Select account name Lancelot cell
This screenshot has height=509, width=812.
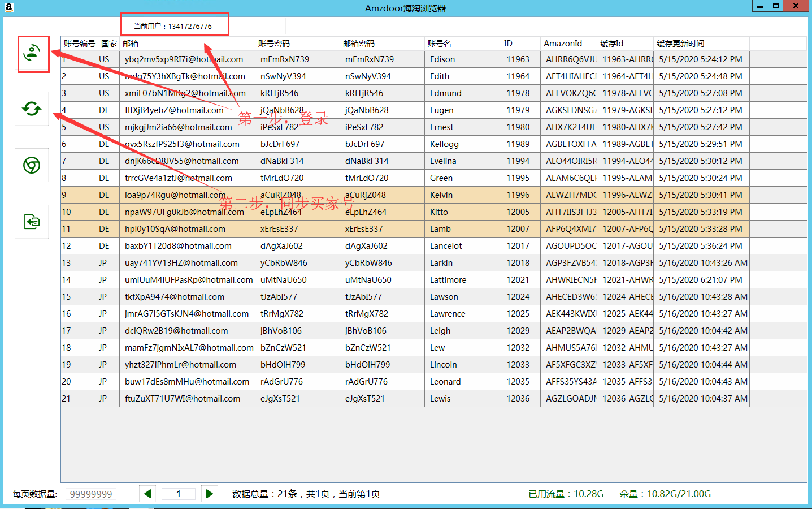(x=463, y=246)
